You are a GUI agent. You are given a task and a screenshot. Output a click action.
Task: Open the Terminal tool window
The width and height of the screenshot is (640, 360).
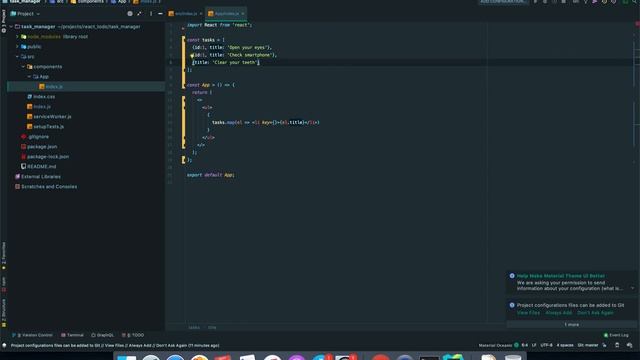72,335
